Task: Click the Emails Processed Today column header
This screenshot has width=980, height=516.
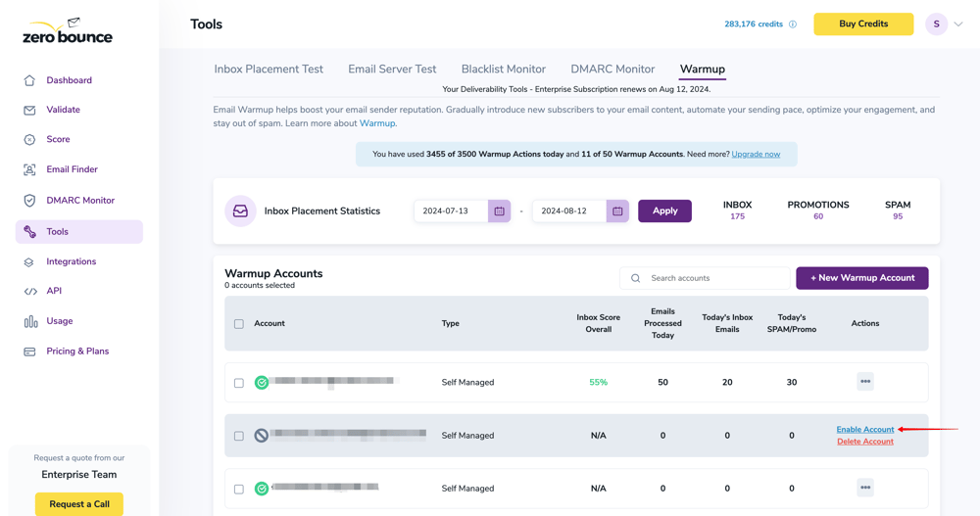Action: 662,323
